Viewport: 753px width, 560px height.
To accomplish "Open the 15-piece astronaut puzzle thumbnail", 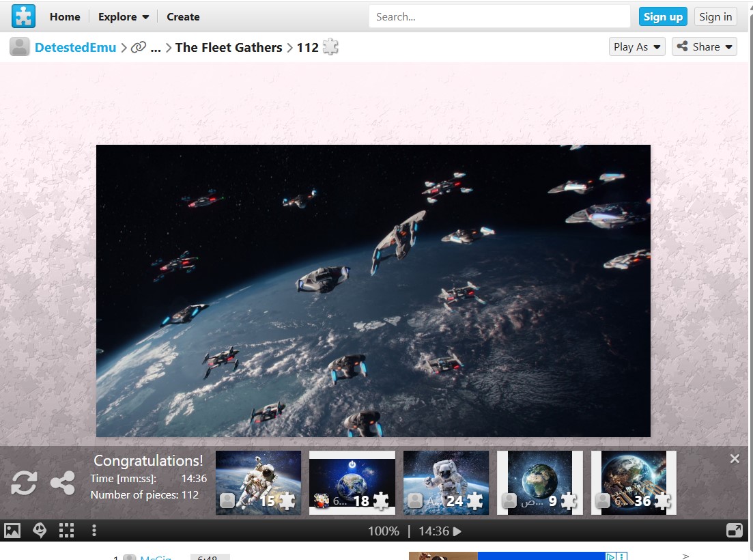I will tap(258, 482).
